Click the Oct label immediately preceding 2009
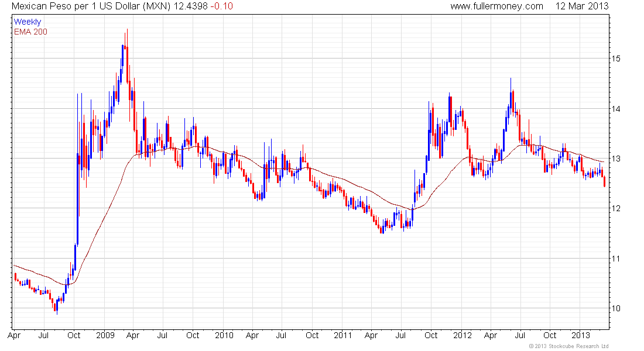 pyautogui.click(x=74, y=335)
